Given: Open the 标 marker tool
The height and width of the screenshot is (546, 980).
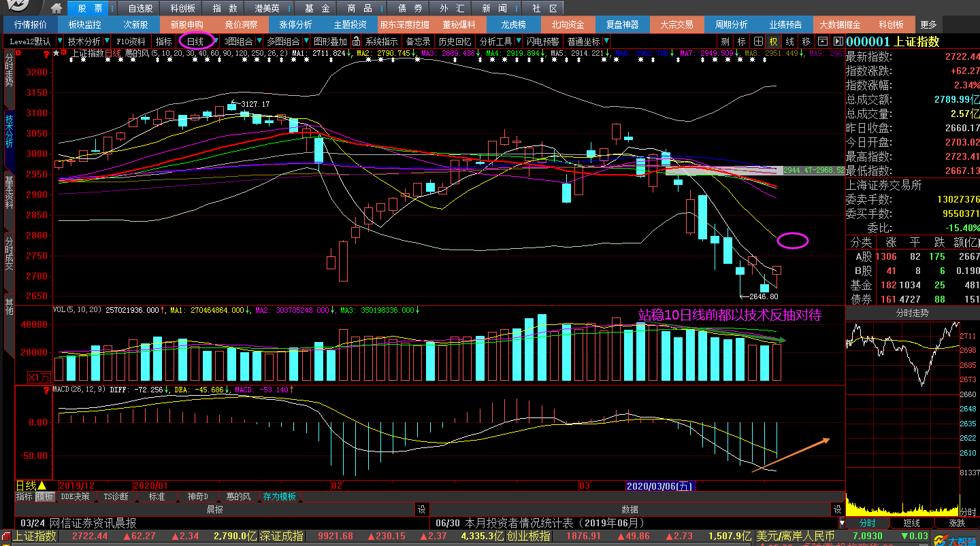Looking at the screenshot, I should click(742, 41).
